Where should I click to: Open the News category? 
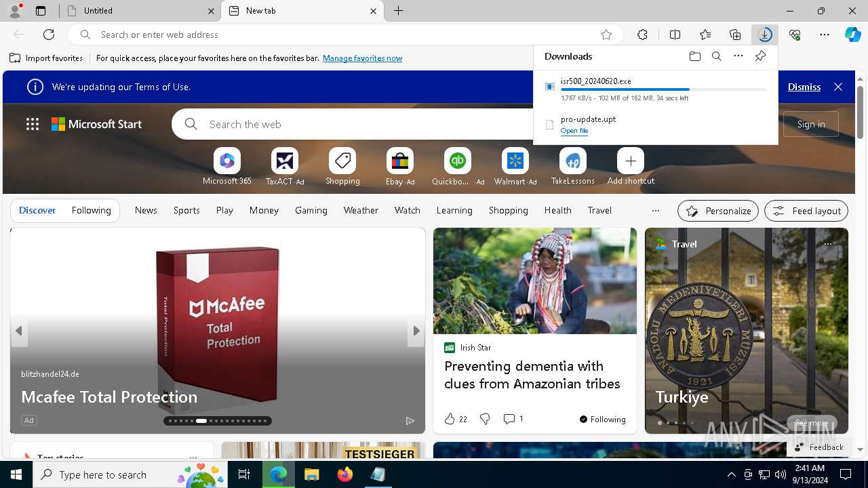coord(146,210)
